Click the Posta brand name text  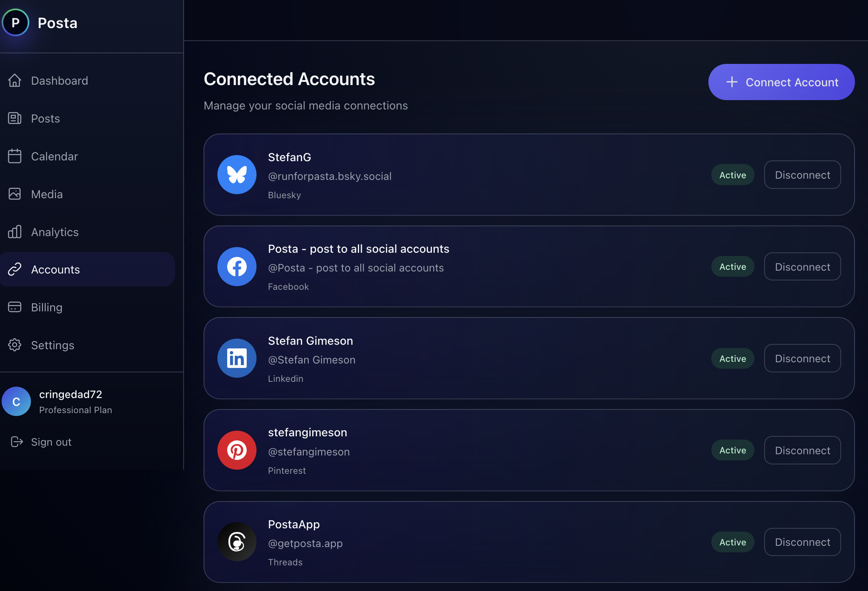point(57,23)
